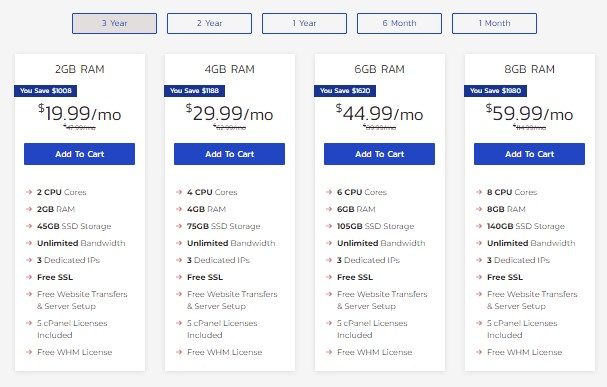
Task: Click 'Unlimited Bandwidth' in the 8GB RAM card
Action: click(531, 243)
